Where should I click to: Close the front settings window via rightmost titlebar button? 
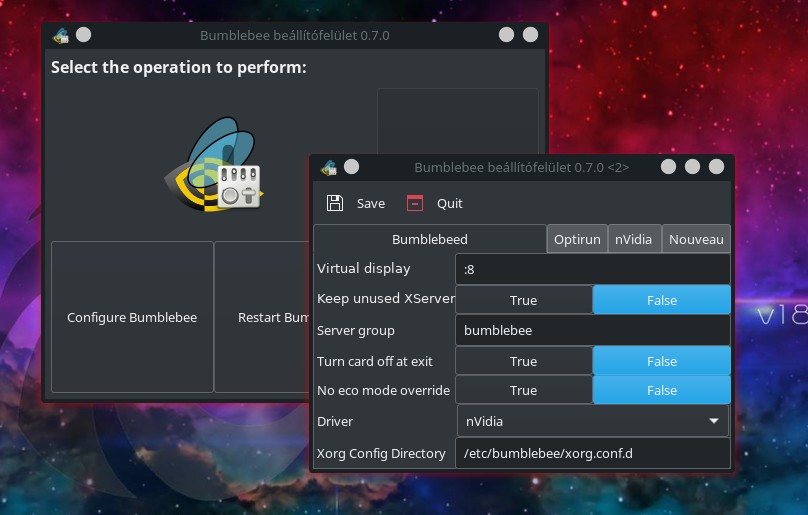click(x=716, y=167)
